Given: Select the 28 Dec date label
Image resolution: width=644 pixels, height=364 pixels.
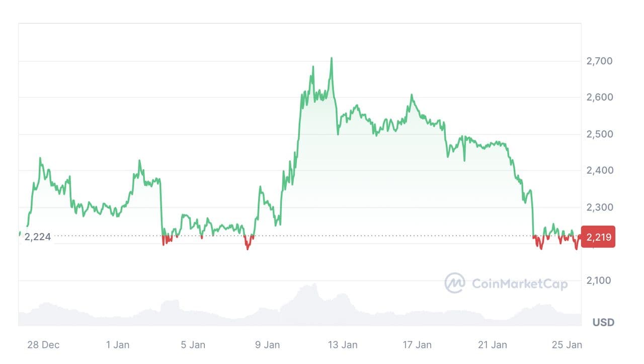Looking at the screenshot, I should (x=43, y=345).
